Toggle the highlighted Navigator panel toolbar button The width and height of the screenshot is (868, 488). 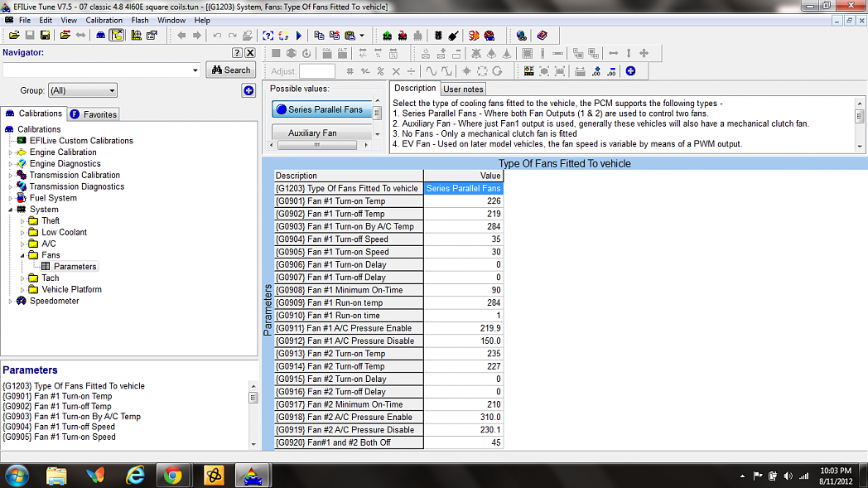coord(117,36)
